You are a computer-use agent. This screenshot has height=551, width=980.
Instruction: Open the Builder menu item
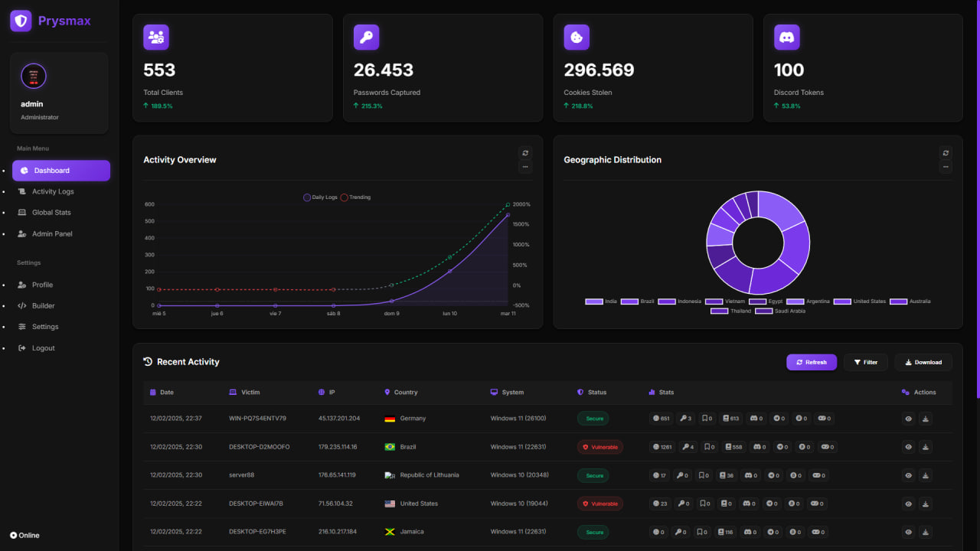pyautogui.click(x=61, y=306)
